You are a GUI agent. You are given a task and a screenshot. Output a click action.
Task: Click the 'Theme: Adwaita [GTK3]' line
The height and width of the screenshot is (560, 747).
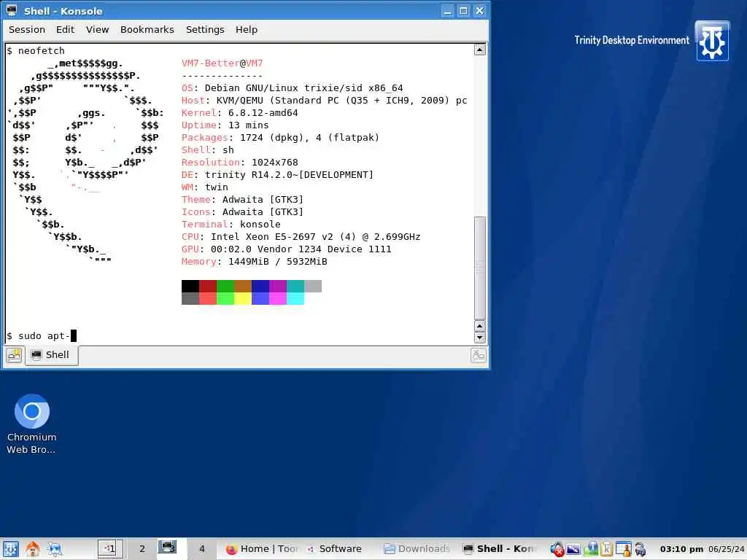pos(242,199)
